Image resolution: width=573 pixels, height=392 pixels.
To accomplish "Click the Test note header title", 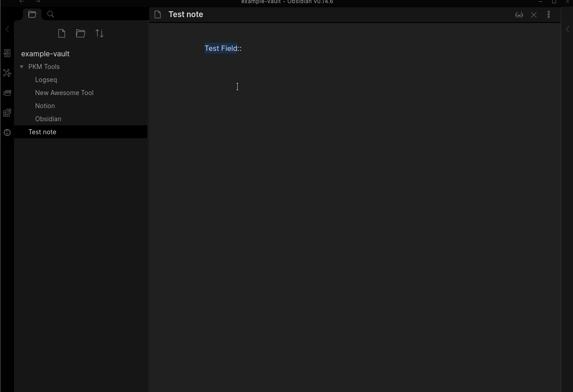I will tap(186, 14).
